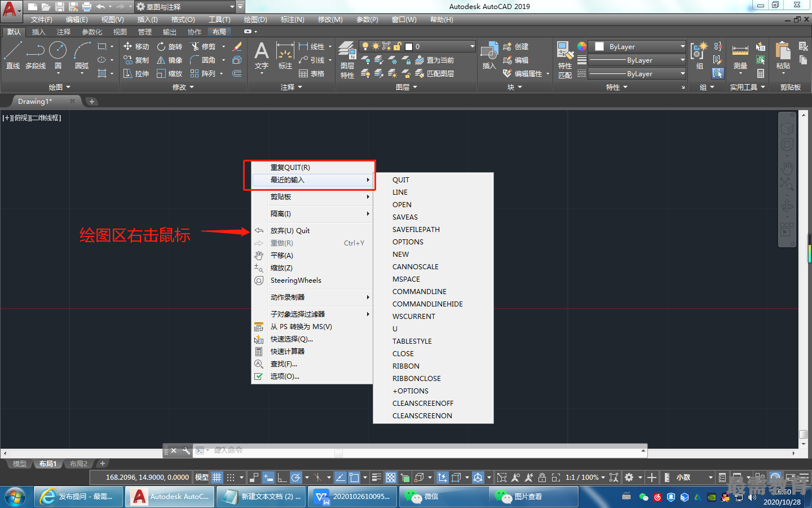Select the Circle (圆) tool
Screen dimensions: 812x508
pyautogui.click(x=58, y=56)
